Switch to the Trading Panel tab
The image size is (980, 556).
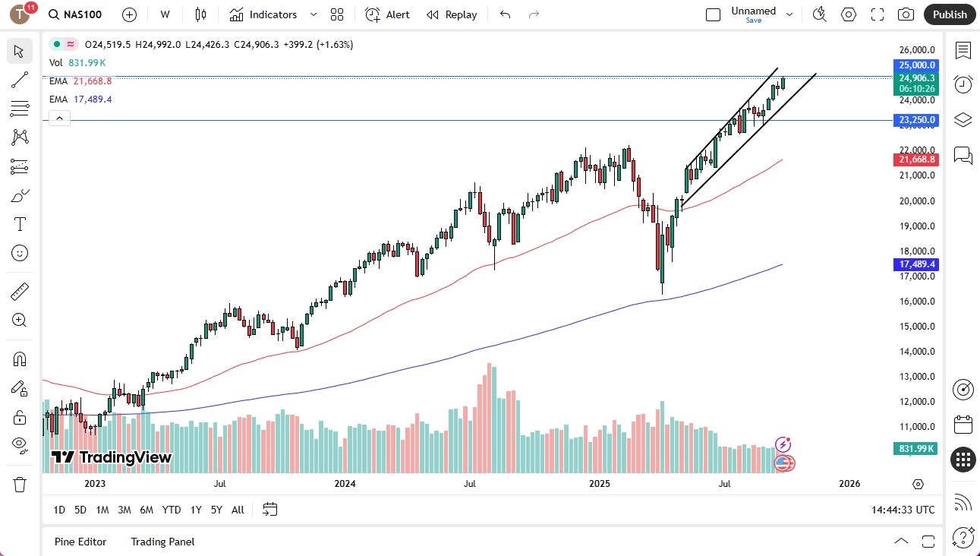coord(162,542)
